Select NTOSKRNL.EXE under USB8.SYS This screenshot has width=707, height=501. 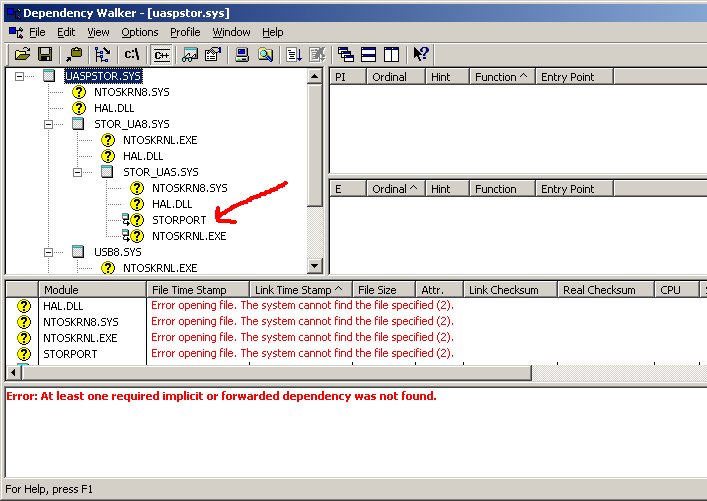pos(160,268)
